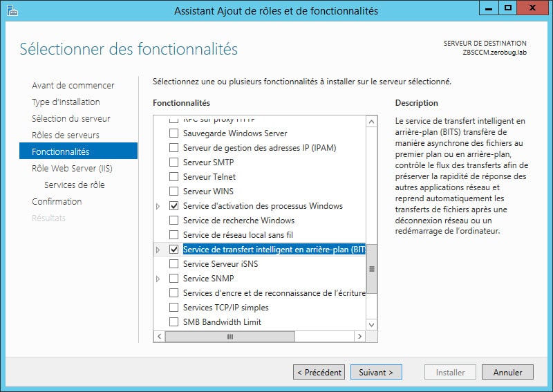This screenshot has width=553, height=392.
Task: Click the horizontal scrollbar thumb
Action: [230, 336]
